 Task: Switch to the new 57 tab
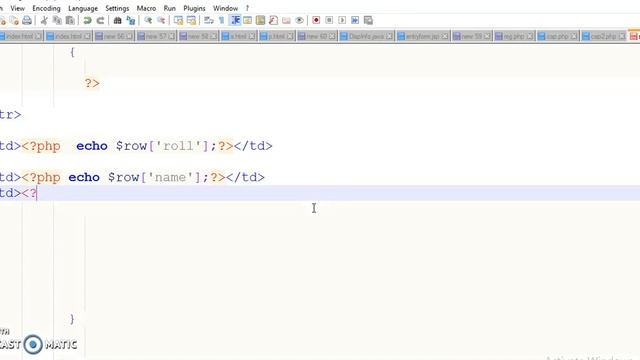tap(156, 36)
